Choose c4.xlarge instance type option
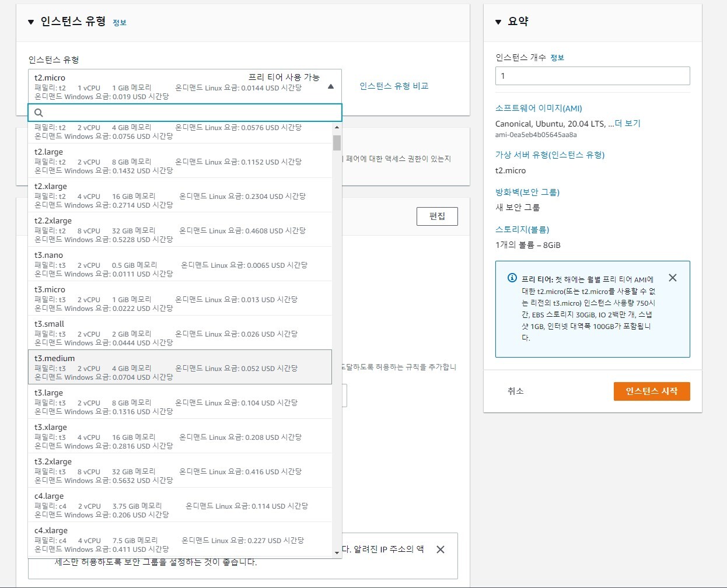Image resolution: width=727 pixels, height=588 pixels. pyautogui.click(x=180, y=540)
